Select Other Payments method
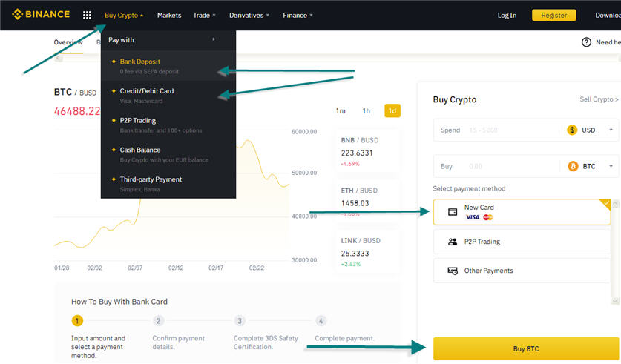Image resolution: width=621 pixels, height=364 pixels. tap(522, 271)
